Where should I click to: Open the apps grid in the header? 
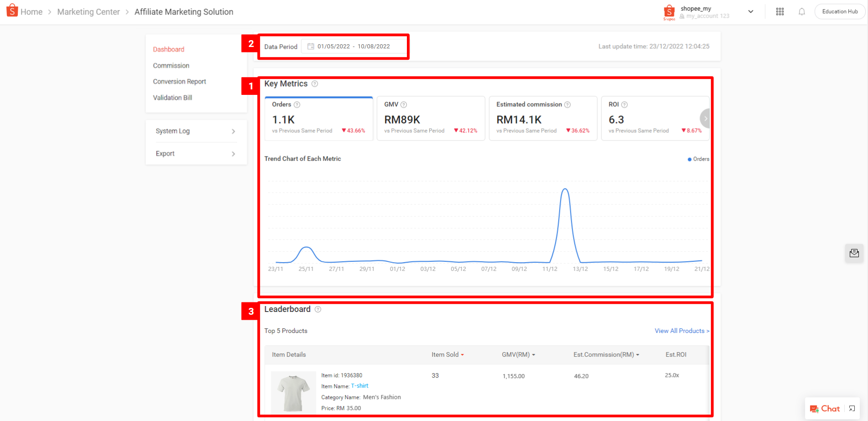click(780, 11)
